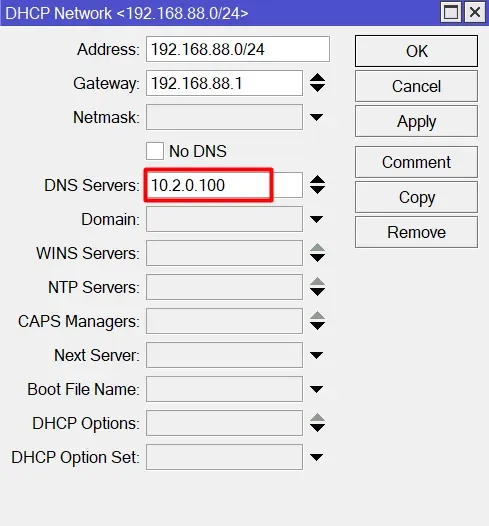Add a CAPS Managers entry with down arrow

(317, 326)
